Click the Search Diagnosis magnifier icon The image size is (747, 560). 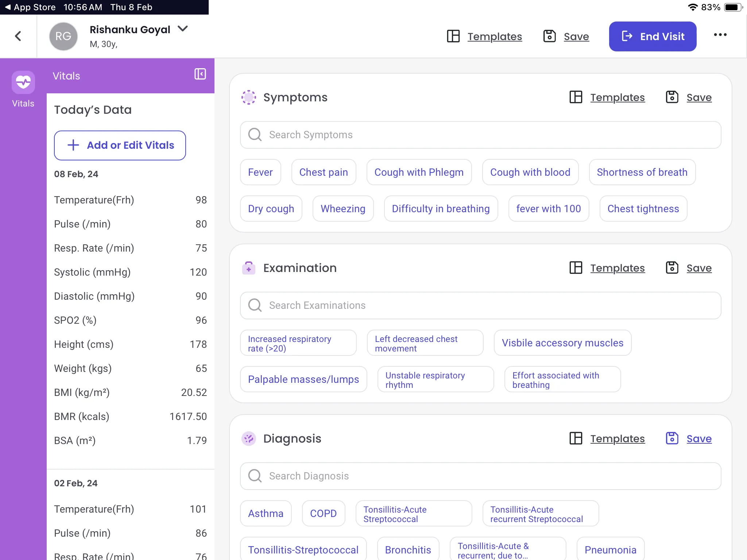point(255,476)
